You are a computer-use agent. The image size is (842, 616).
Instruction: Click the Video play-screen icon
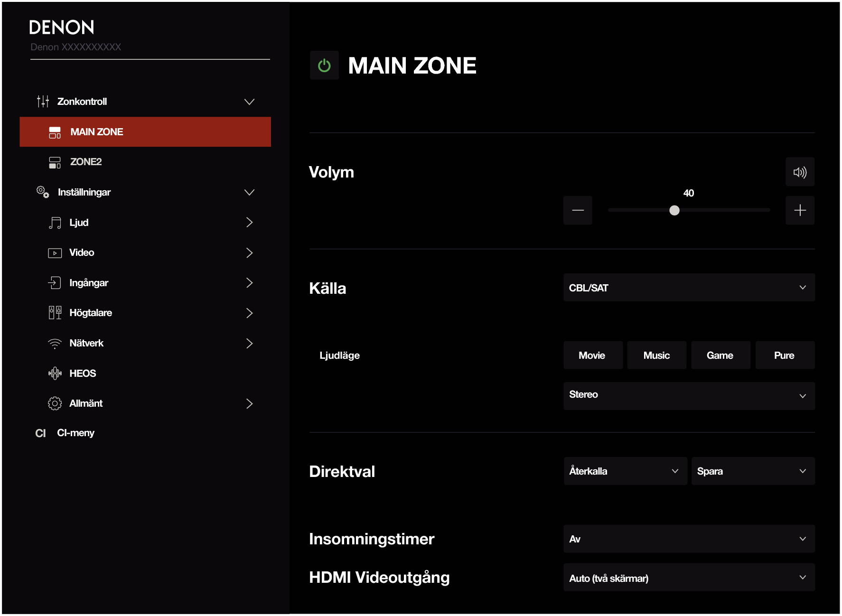pyautogui.click(x=55, y=253)
